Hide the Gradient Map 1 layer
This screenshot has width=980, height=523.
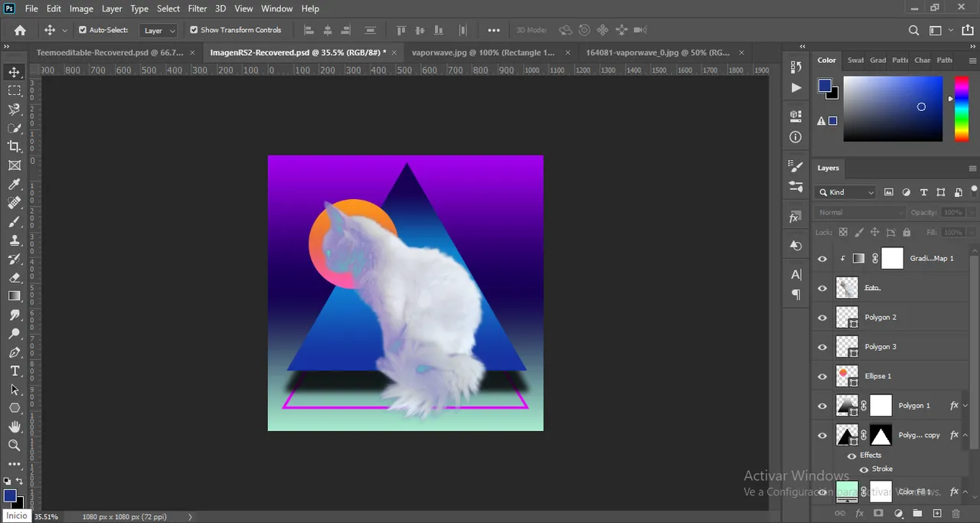click(822, 259)
